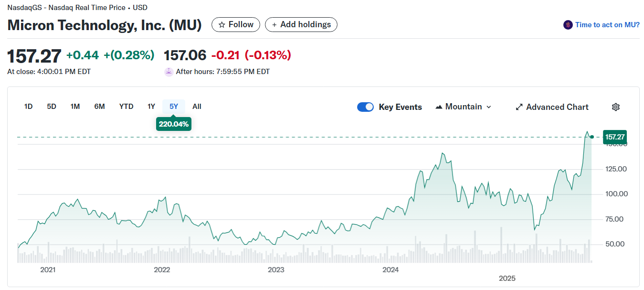
Task: Click the current price dot on chart
Action: coord(592,137)
